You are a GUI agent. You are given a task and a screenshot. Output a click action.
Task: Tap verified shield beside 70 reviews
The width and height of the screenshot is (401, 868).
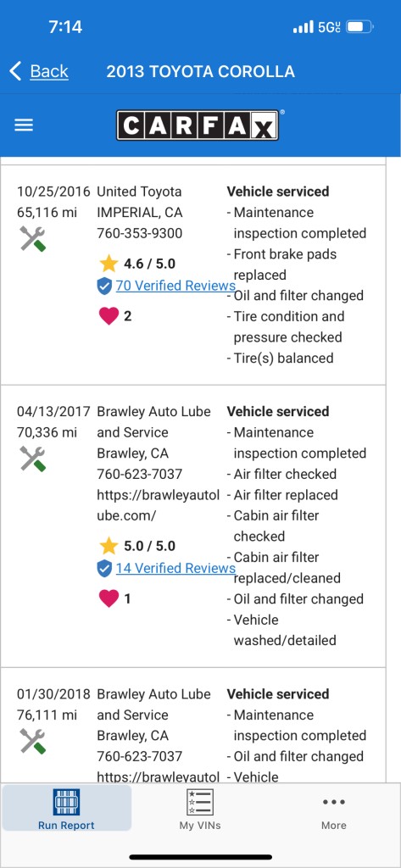[104, 287]
